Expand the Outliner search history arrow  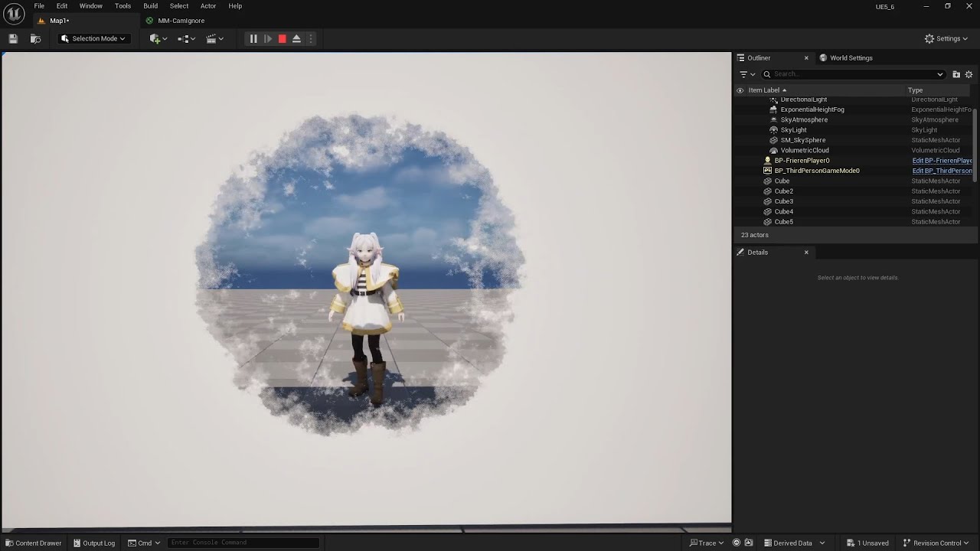tap(940, 74)
